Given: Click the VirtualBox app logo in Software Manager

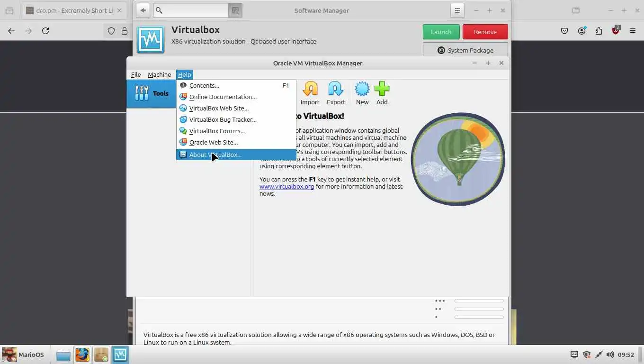Looking at the screenshot, I should tap(151, 39).
